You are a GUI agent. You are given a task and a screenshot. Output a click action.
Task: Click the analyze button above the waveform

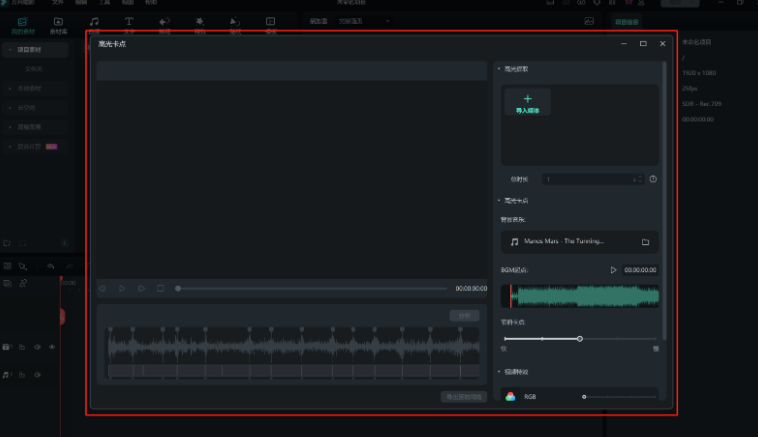pos(463,315)
